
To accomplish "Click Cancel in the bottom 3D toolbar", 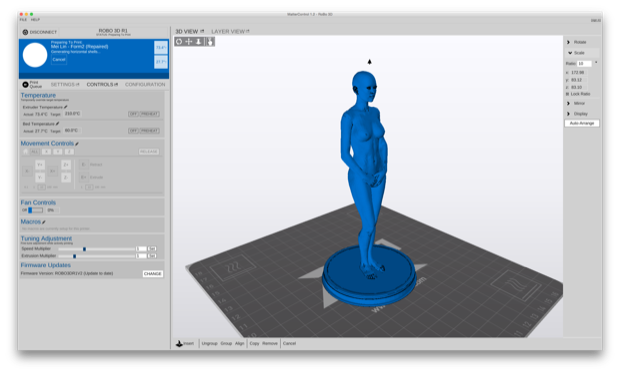I will click(x=289, y=343).
